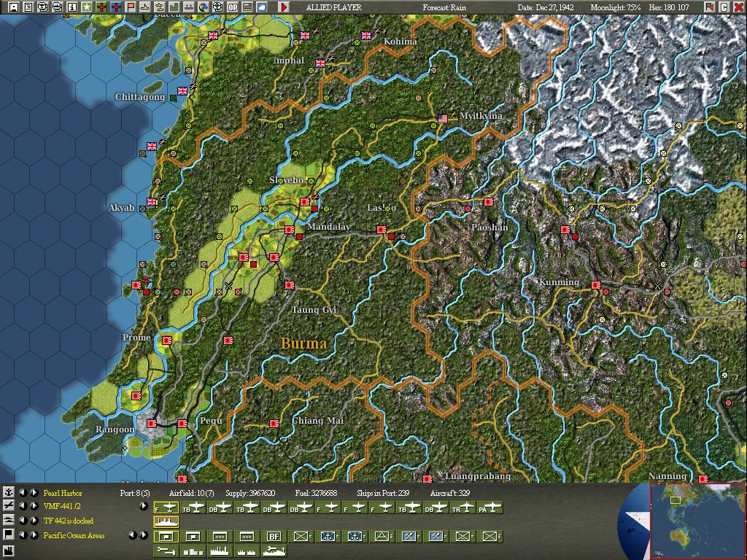Go to previous air group before VMF-441
The image size is (747, 560).
coord(23,506)
